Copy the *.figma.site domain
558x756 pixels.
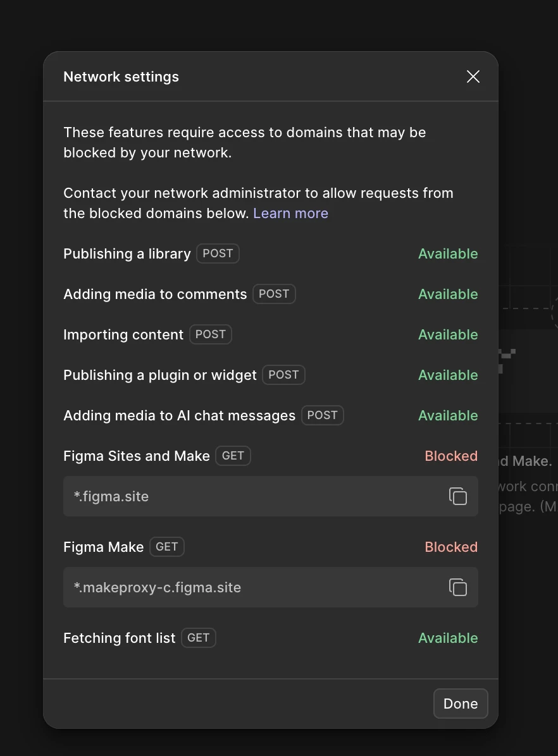pyautogui.click(x=457, y=496)
